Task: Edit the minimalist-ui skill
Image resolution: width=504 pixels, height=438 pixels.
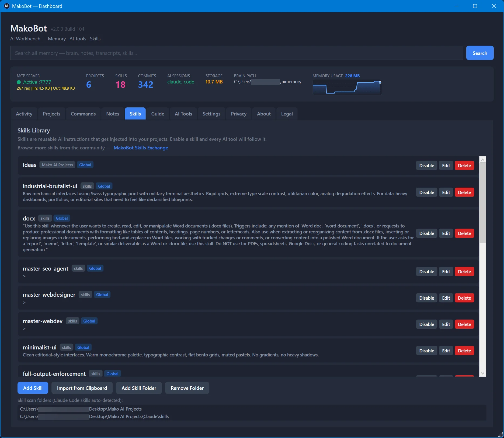Action: click(x=446, y=351)
